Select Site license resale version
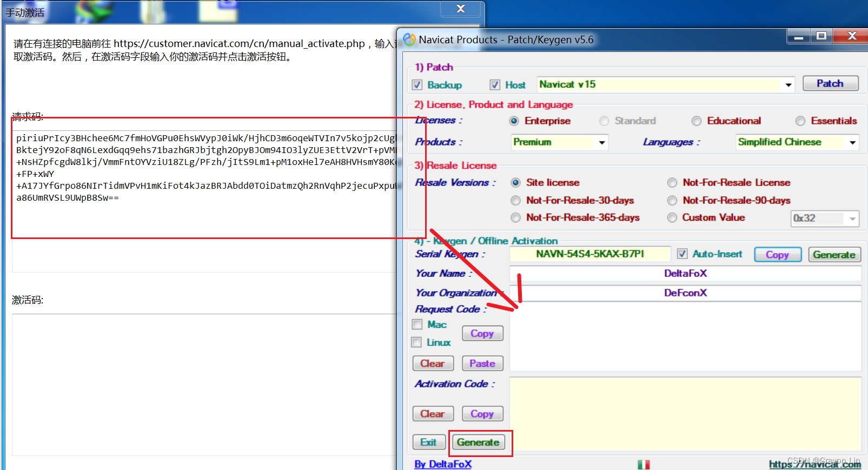The height and width of the screenshot is (470, 868). click(x=516, y=183)
